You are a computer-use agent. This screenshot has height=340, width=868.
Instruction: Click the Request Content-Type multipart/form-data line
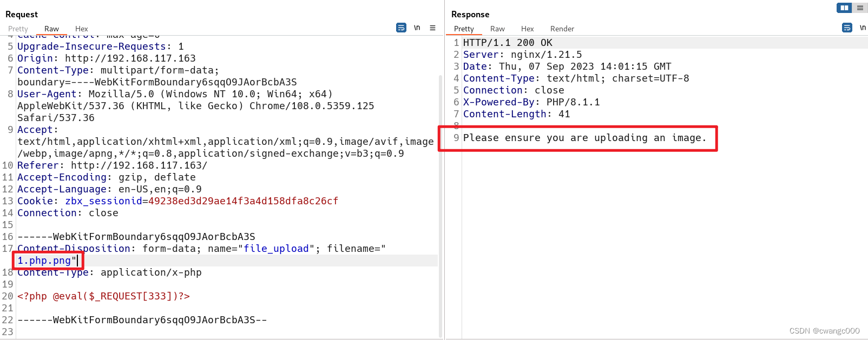pyautogui.click(x=157, y=76)
